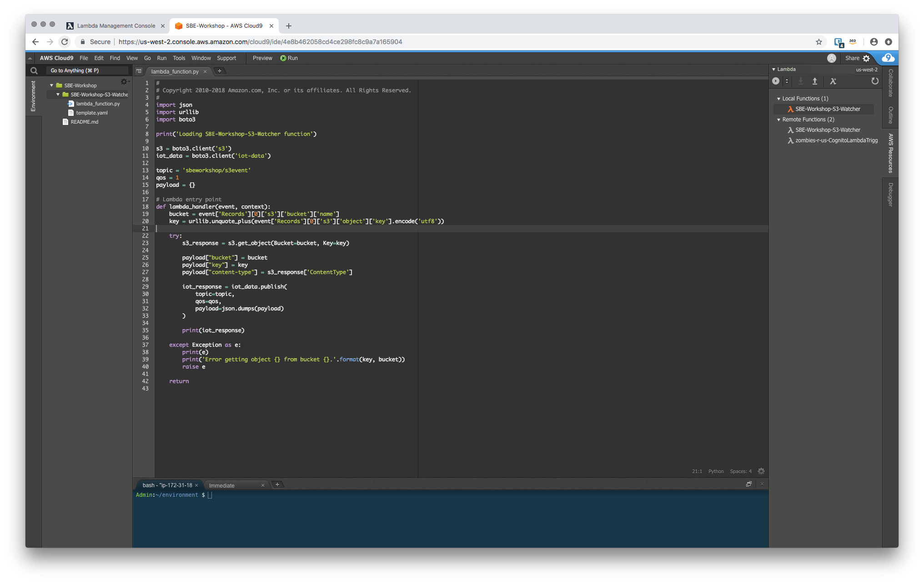This screenshot has height=584, width=924.
Task: Open the Outline side panel
Action: pos(890,115)
